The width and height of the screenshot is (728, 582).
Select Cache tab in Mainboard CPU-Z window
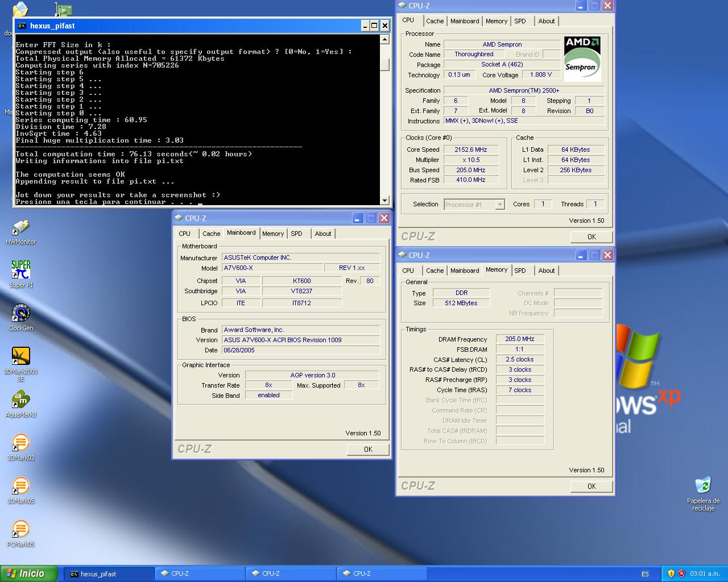(211, 234)
